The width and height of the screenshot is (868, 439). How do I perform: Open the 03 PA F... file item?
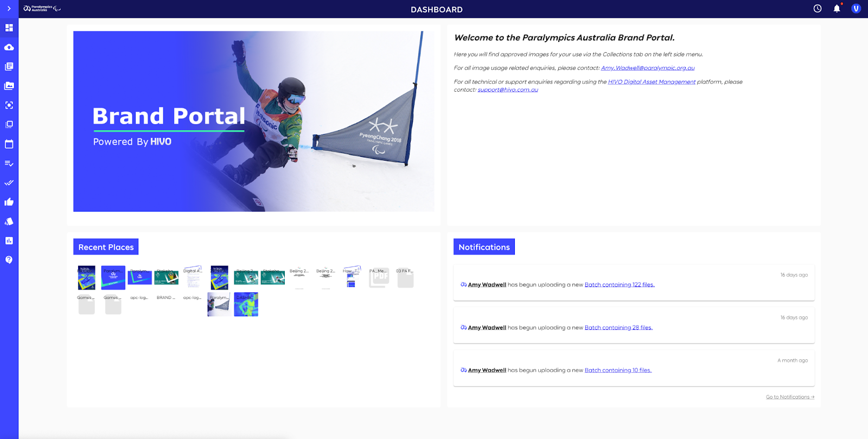point(405,278)
